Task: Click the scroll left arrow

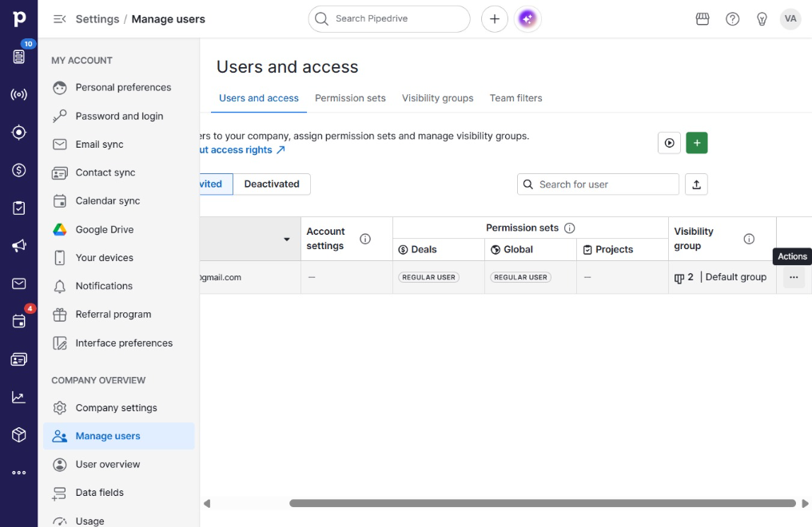Action: tap(207, 503)
